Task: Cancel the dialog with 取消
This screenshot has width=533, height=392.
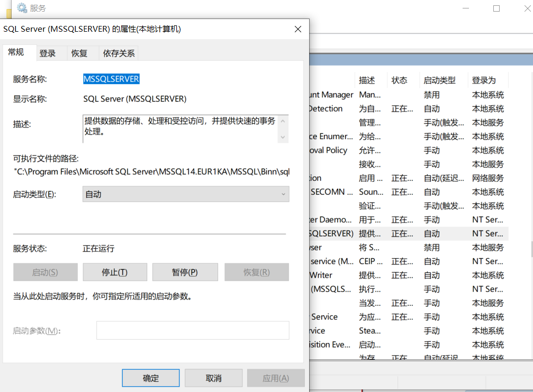Action: 213,378
